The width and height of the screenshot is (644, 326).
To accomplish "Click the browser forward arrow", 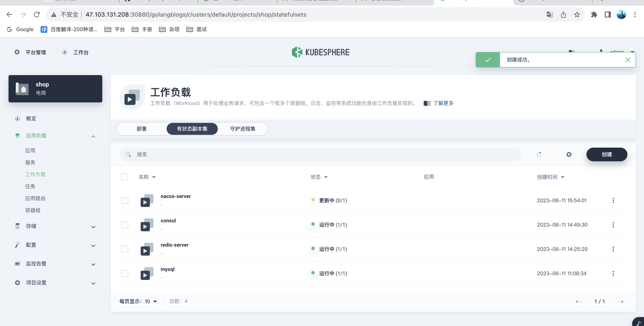I will click(23, 15).
